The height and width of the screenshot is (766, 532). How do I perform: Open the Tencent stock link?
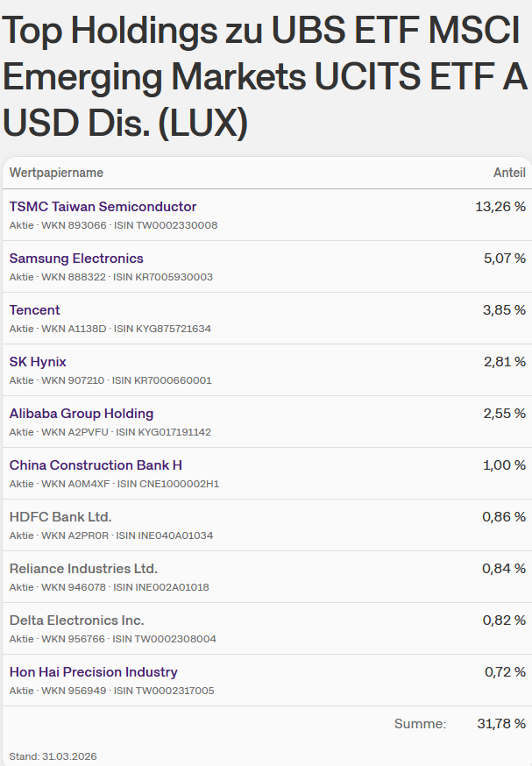35,310
